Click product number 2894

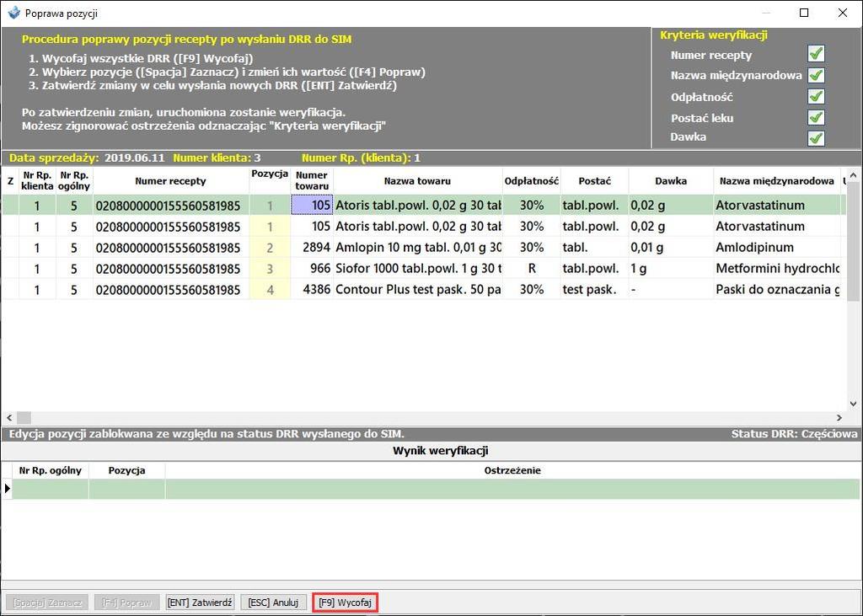point(312,248)
